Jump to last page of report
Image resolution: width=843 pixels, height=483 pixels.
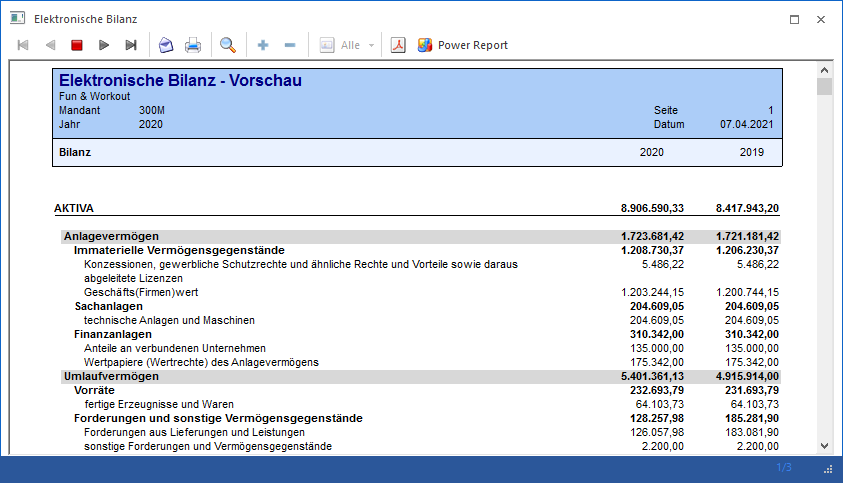tap(131, 45)
